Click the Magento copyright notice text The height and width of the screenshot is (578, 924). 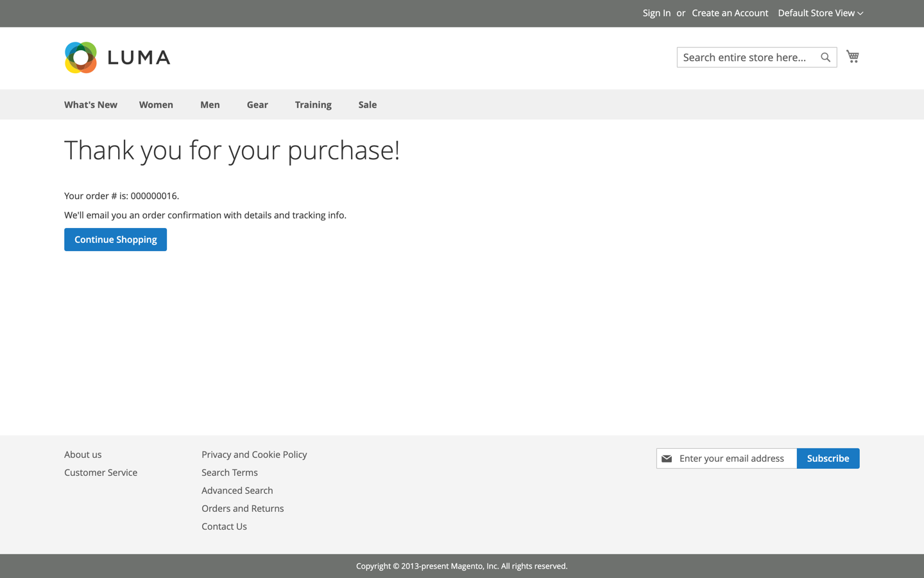coord(462,566)
